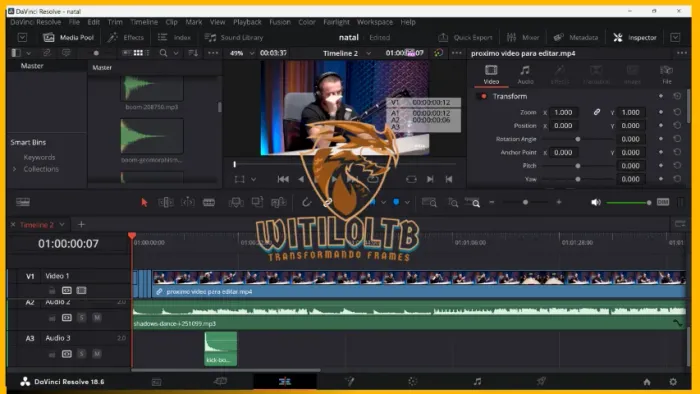Open the Effects panel button
The height and width of the screenshot is (394, 700).
pos(126,37)
